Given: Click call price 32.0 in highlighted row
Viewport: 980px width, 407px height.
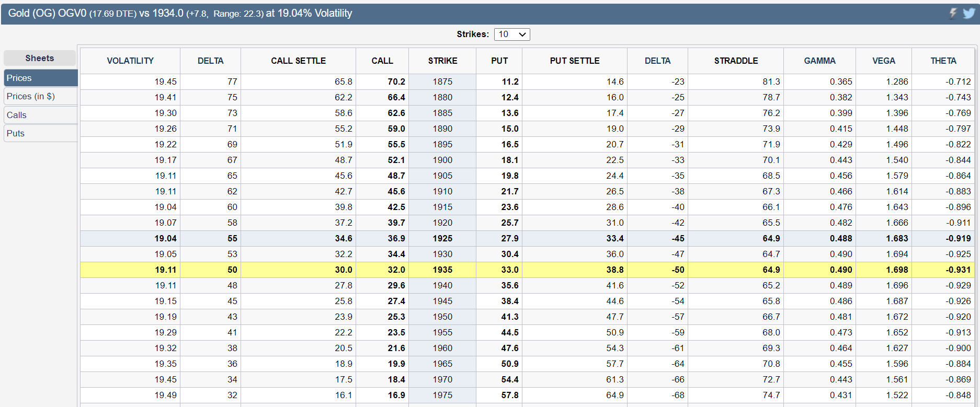Looking at the screenshot, I should pos(396,270).
